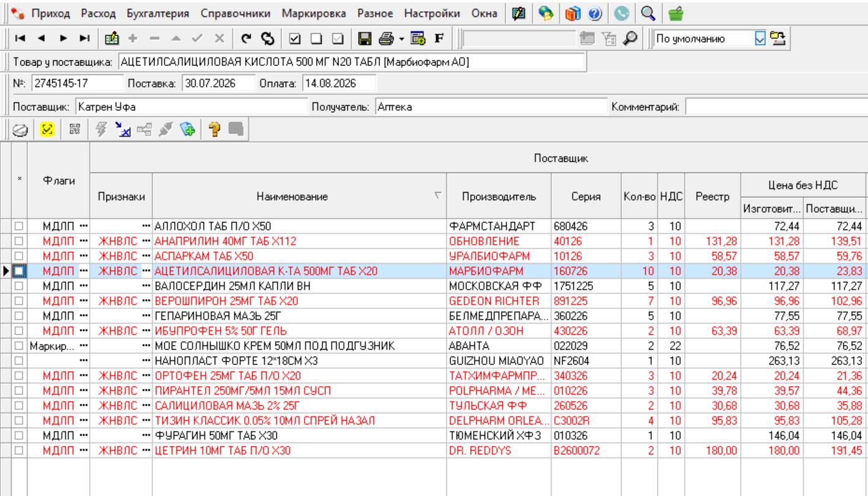Tick the checkbox for ЦЕТРИН 10МГ row

(19, 451)
